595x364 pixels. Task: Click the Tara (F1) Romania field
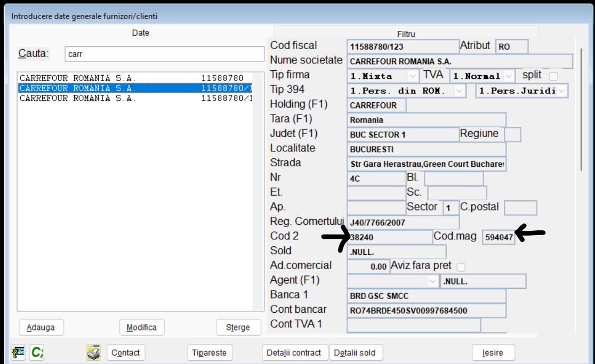426,120
